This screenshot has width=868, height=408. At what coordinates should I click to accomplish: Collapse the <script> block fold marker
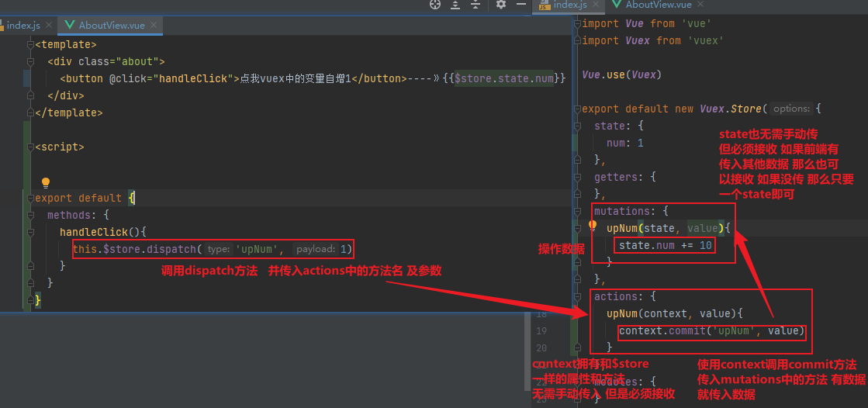[31, 147]
